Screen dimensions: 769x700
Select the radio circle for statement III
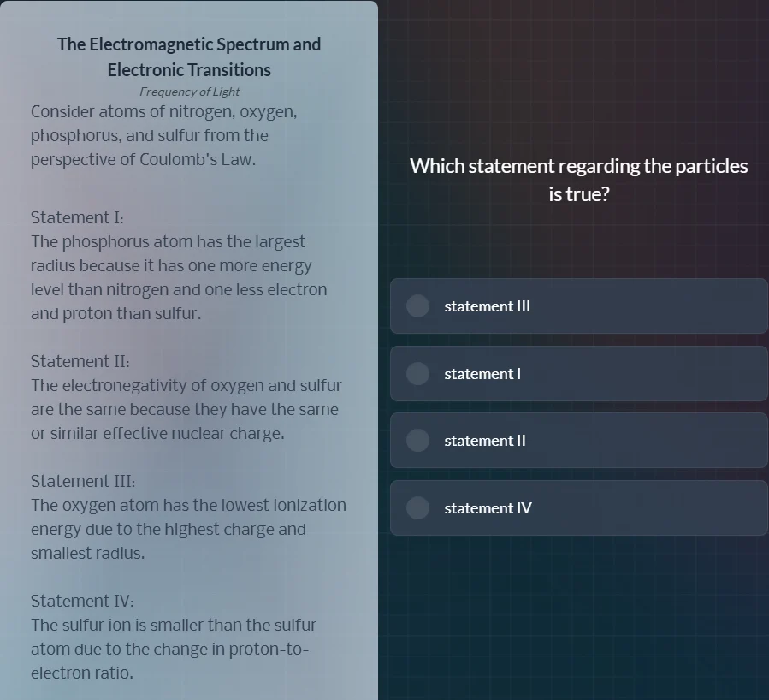click(417, 306)
